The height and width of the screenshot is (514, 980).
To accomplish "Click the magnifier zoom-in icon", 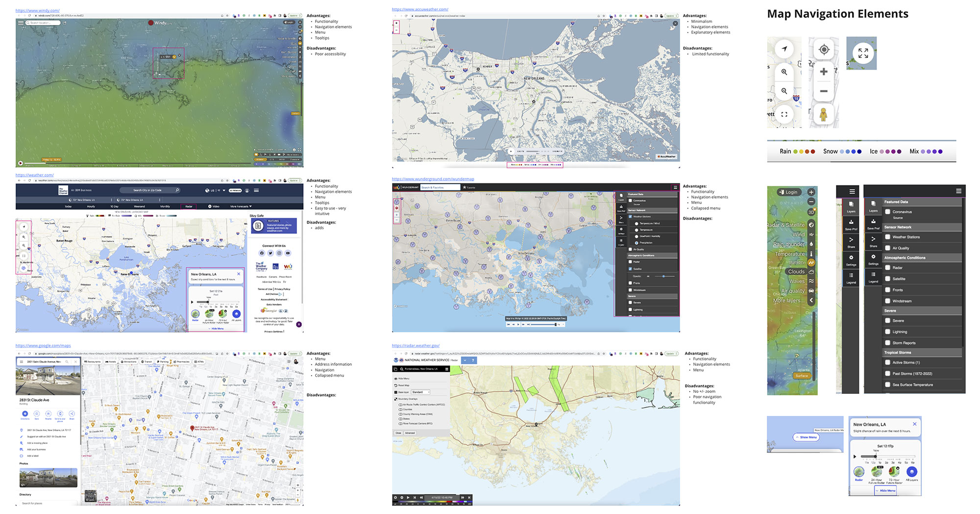I will tap(784, 72).
